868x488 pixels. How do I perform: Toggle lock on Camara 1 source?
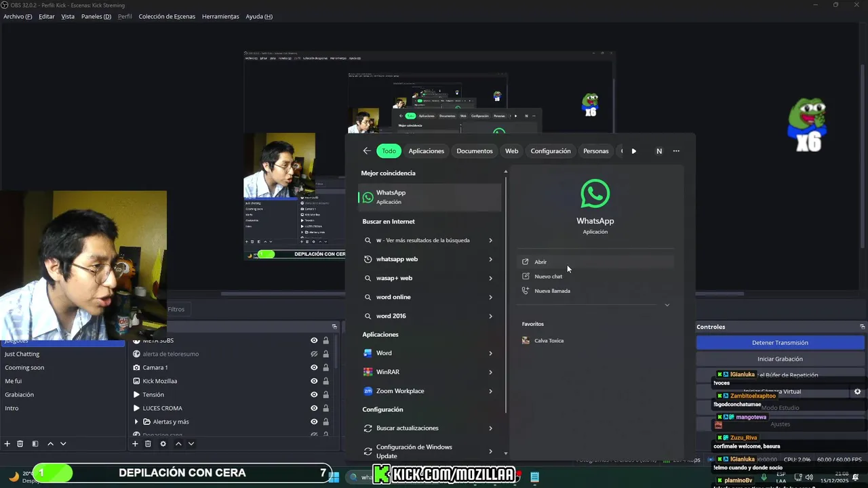click(x=325, y=367)
